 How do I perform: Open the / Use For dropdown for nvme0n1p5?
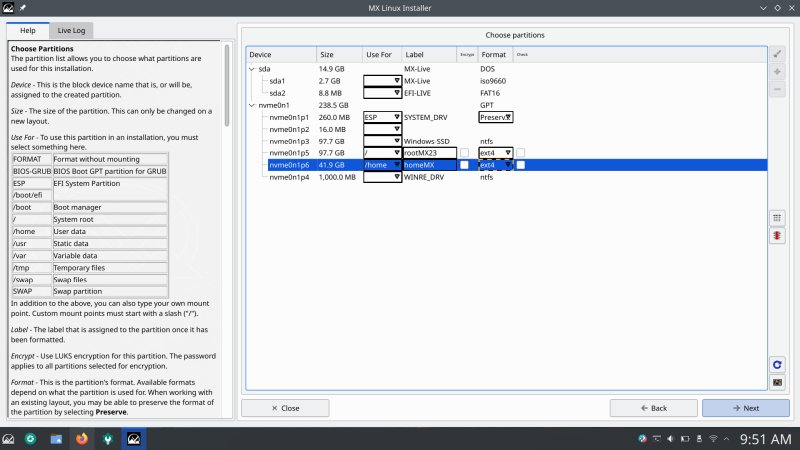(382, 153)
